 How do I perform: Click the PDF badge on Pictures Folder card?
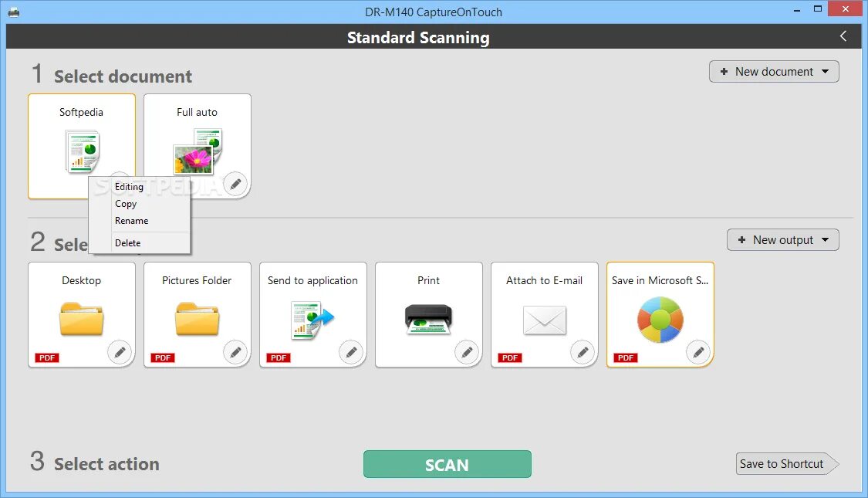coord(163,357)
